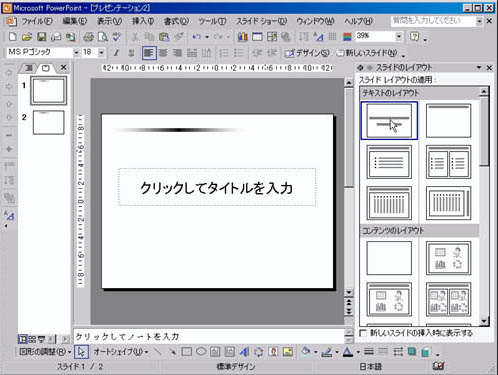Create a new blank presentation

point(12,37)
